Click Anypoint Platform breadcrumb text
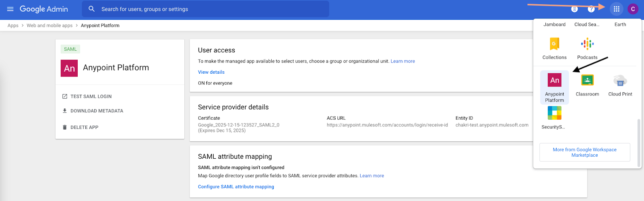This screenshot has height=201, width=644. pos(100,25)
